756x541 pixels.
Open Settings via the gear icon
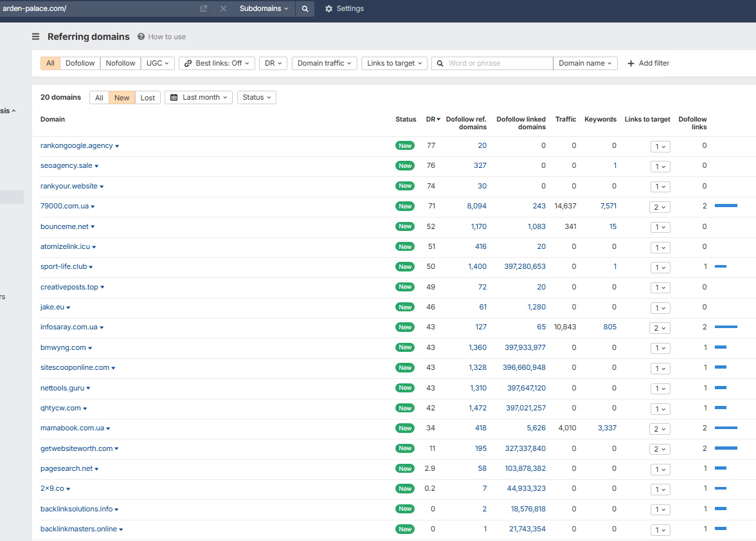click(x=328, y=9)
